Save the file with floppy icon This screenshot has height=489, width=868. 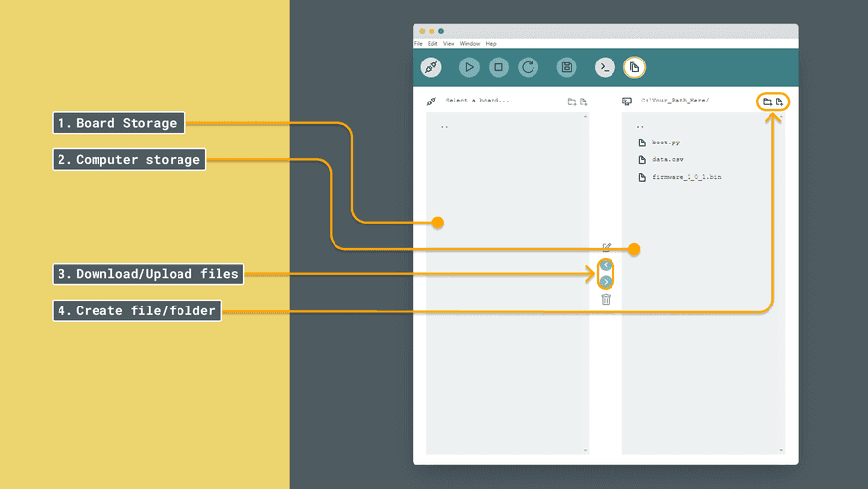[567, 67]
